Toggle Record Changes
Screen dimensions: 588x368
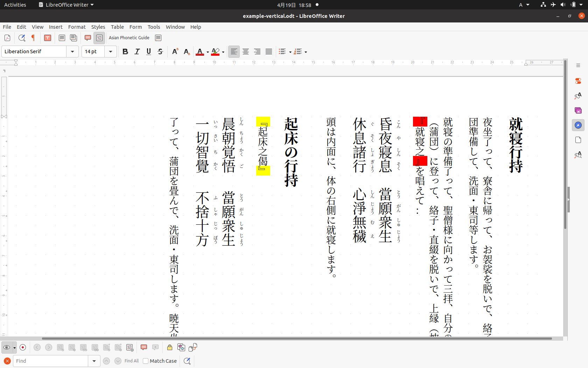(x=23, y=347)
